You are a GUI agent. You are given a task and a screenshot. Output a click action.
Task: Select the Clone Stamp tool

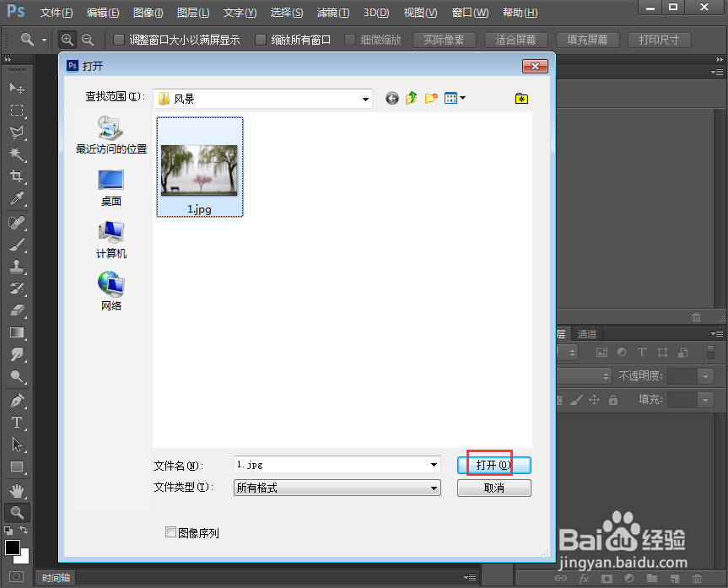tap(17, 267)
